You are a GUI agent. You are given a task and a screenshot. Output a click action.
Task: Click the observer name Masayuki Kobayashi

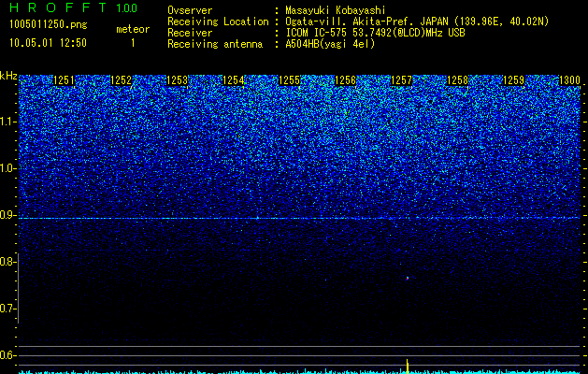coord(336,11)
